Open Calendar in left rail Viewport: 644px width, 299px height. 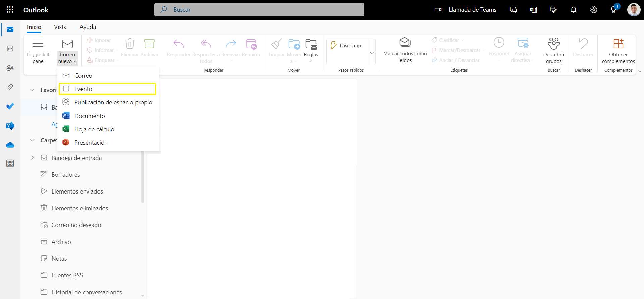click(x=10, y=49)
